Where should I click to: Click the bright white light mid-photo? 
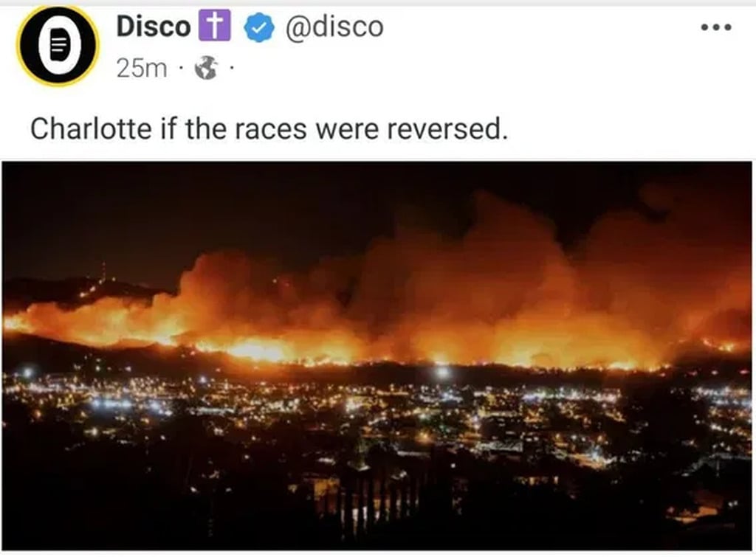click(442, 372)
